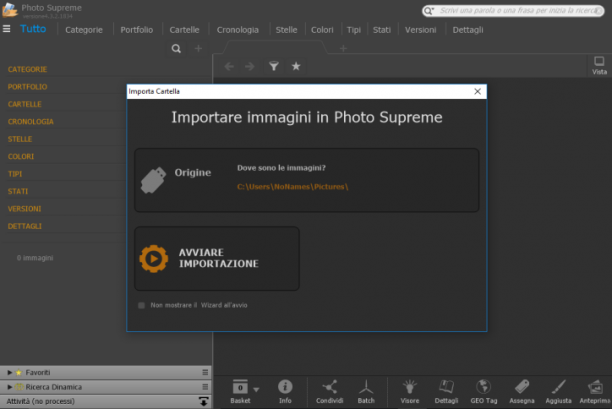
Task: Open the VERSIONI sidebar section
Action: (x=24, y=209)
